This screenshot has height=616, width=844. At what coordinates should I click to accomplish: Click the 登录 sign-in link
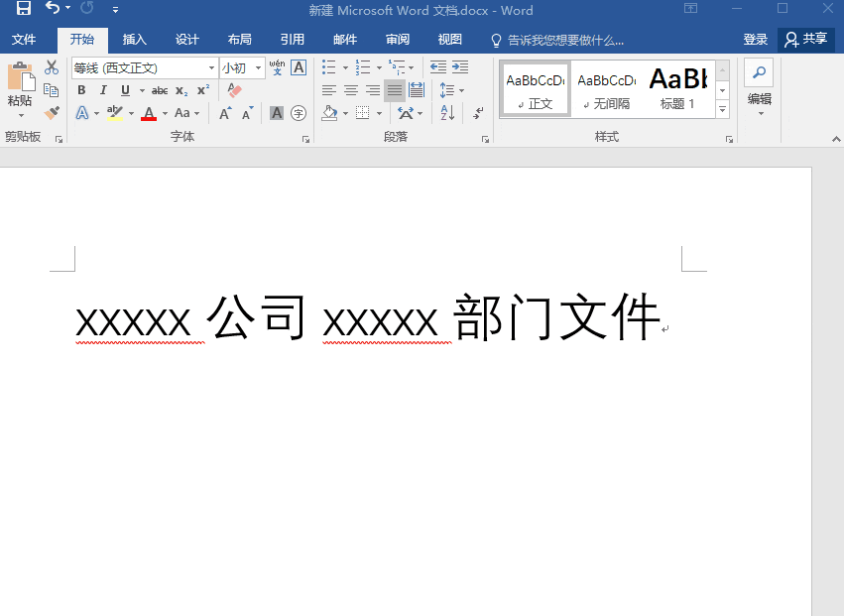tap(755, 40)
